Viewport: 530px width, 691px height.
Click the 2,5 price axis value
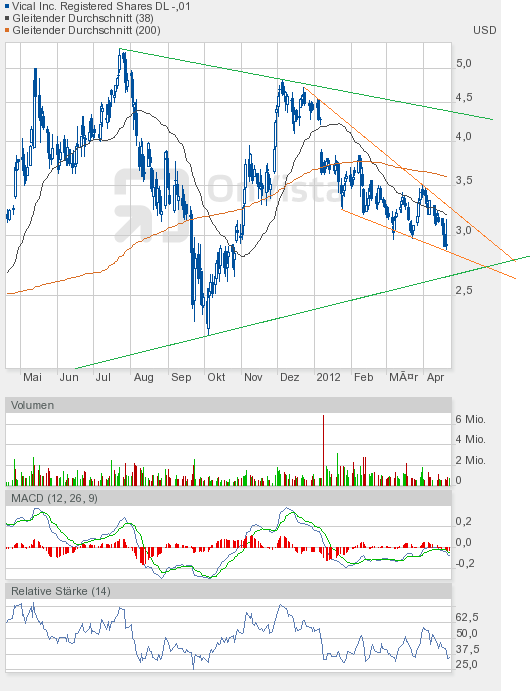(x=463, y=290)
